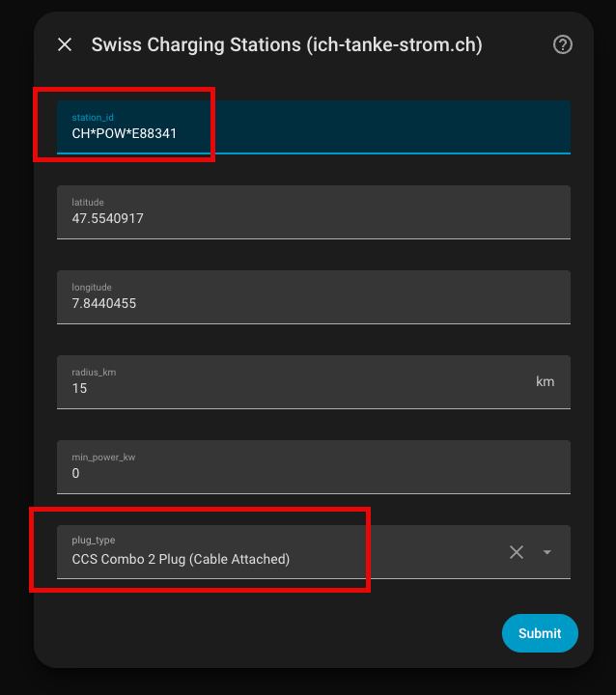Click the plug_type field label

pyautogui.click(x=94, y=540)
